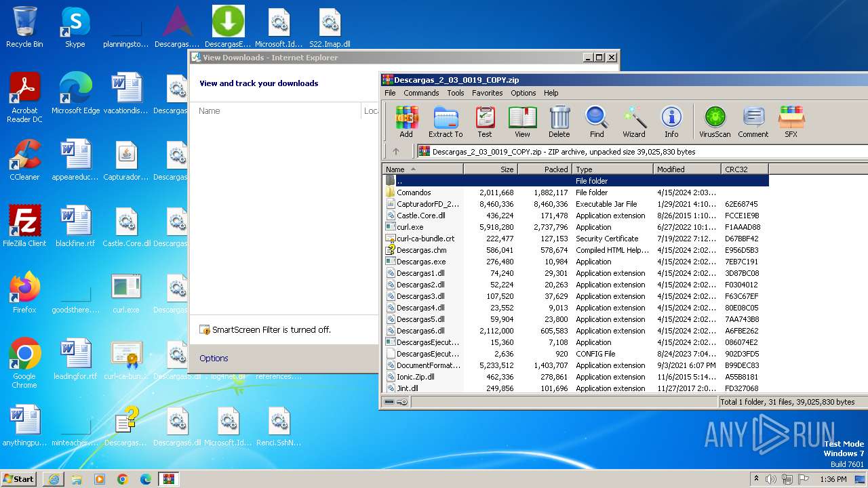Open the File menu in WinRAR
The height and width of the screenshot is (488, 868).
pos(390,93)
